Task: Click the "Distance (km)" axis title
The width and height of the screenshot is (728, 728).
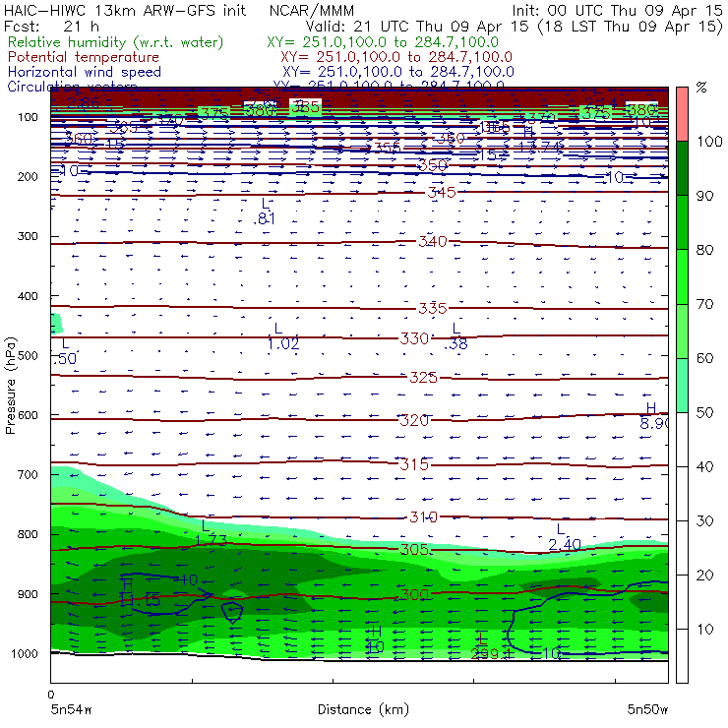Action: pyautogui.click(x=363, y=709)
